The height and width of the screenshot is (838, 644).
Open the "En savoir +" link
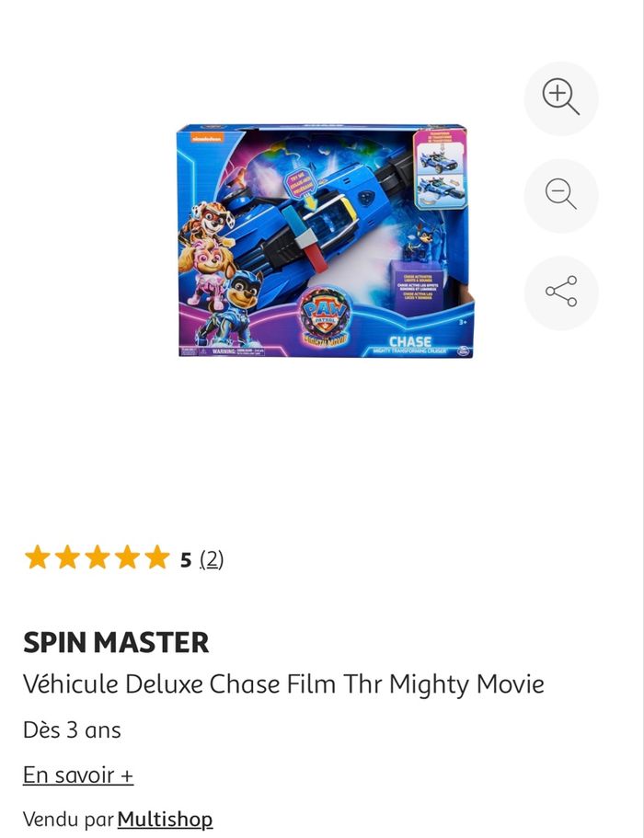(78, 775)
